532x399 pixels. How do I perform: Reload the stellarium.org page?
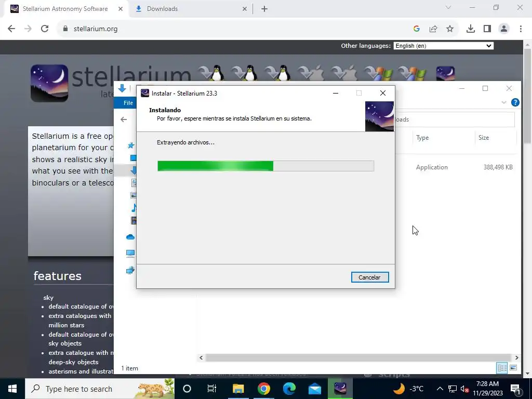tap(45, 29)
